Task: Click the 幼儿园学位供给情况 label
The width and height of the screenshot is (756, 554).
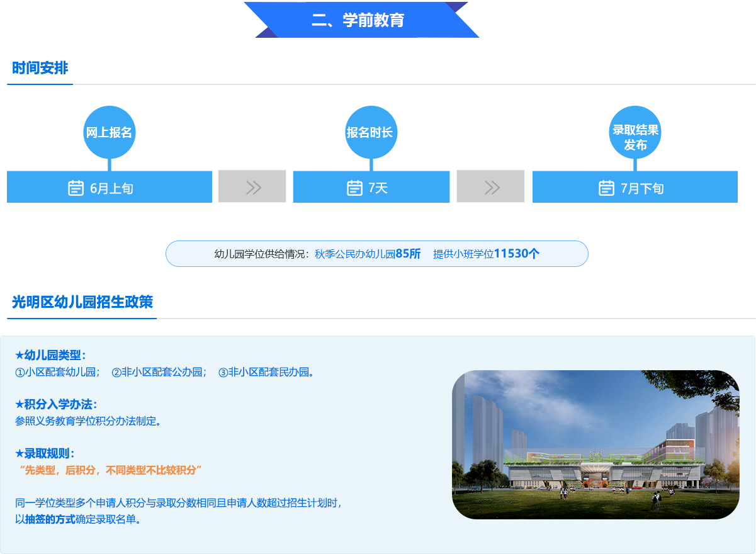Action: 262,254
